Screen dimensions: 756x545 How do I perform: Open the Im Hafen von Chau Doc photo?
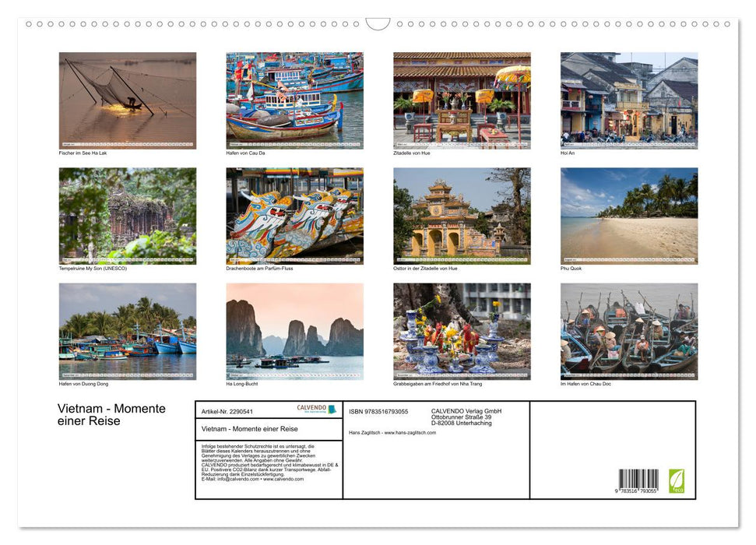click(629, 332)
